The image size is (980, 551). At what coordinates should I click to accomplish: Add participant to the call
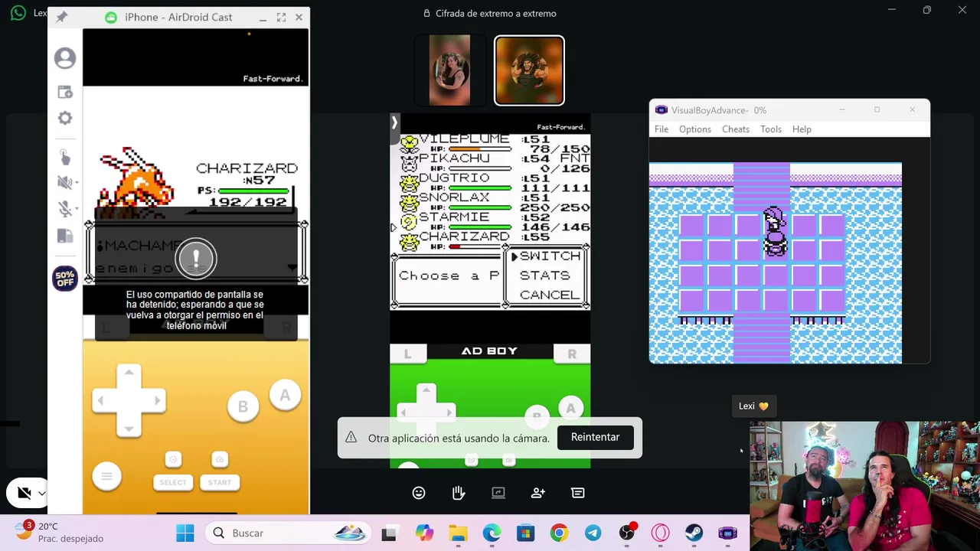538,493
